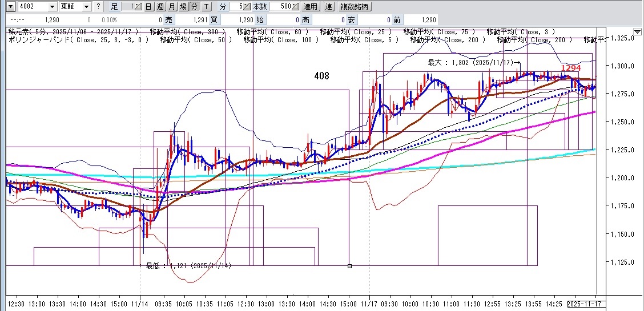Click the 408 annotation on chart
The width and height of the screenshot is (644, 311).
[321, 76]
